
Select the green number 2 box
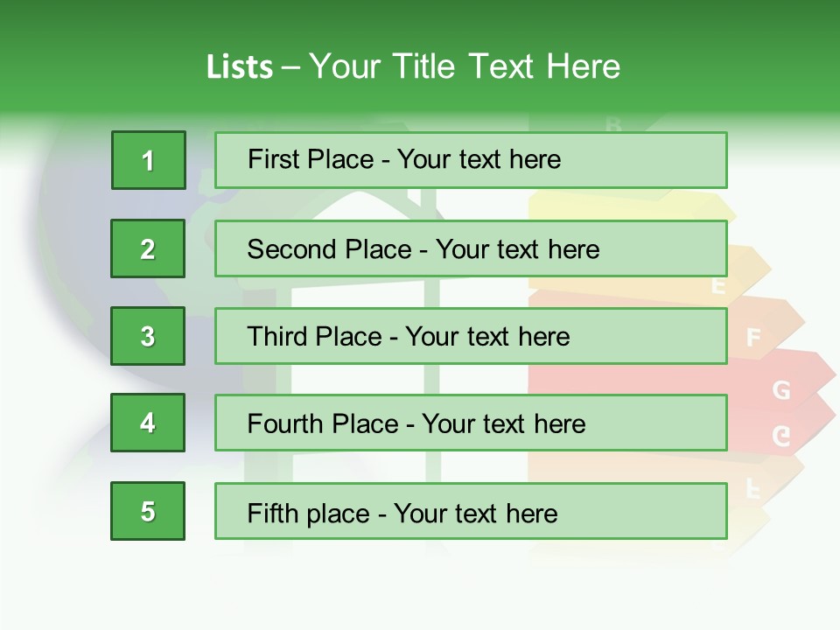(x=148, y=248)
